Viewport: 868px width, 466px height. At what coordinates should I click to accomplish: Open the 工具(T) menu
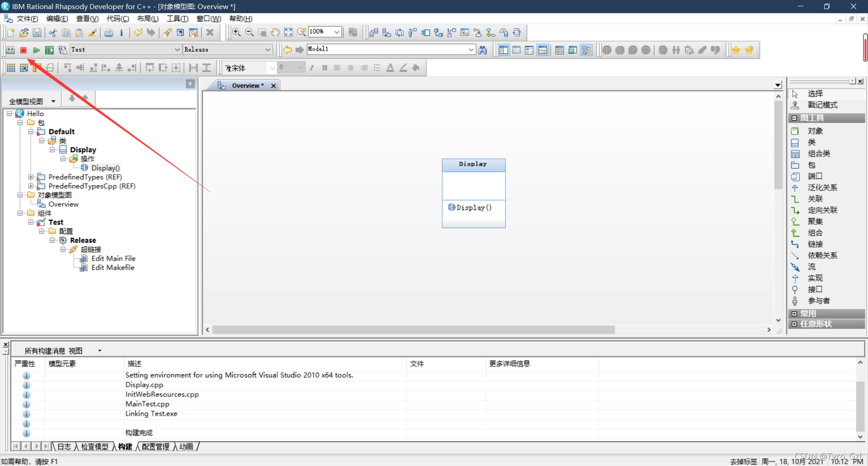(177, 19)
